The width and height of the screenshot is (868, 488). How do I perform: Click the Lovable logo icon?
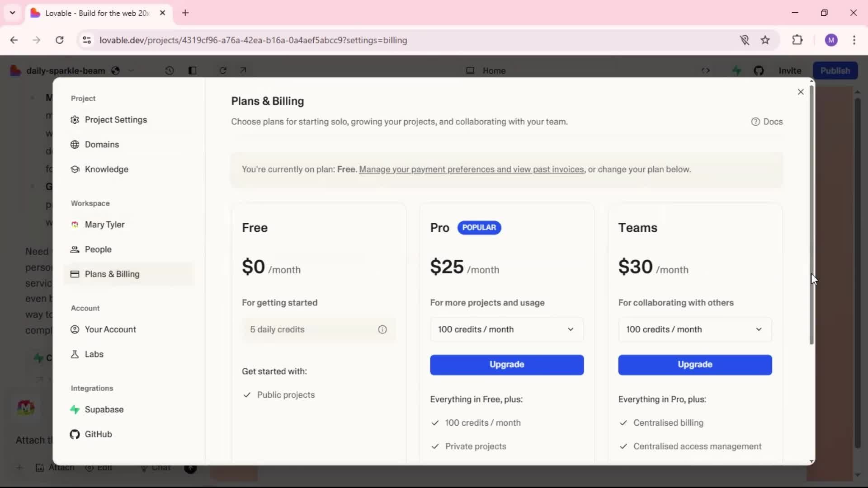point(15,70)
